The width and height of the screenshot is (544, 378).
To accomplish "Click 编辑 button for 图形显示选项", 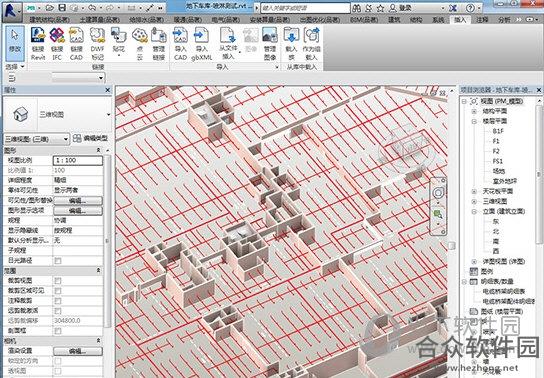I will point(78,211).
